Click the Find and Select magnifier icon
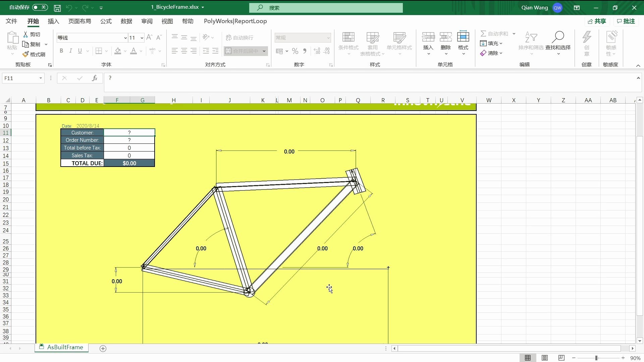The height and width of the screenshot is (362, 644). (x=558, y=37)
